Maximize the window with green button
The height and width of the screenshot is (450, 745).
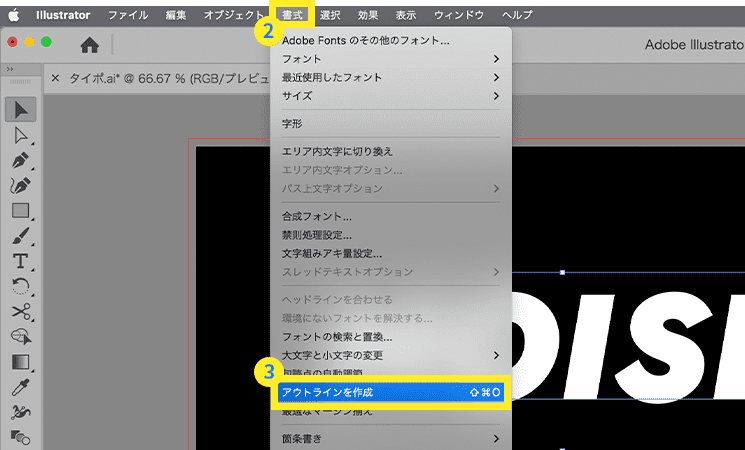[46, 42]
